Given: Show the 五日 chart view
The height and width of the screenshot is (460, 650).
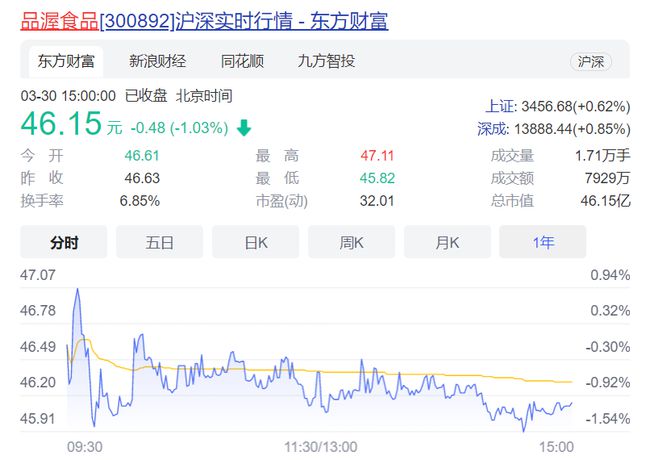Looking at the screenshot, I should (160, 242).
